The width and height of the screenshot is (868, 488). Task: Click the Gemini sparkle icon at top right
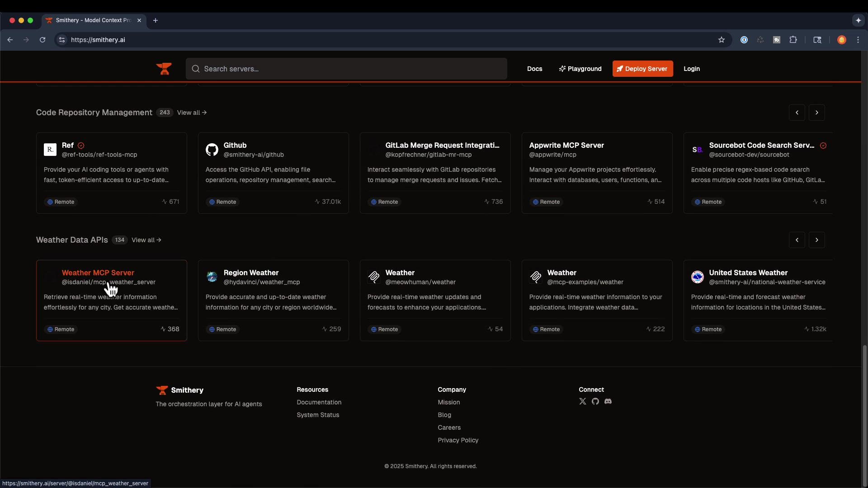click(858, 20)
